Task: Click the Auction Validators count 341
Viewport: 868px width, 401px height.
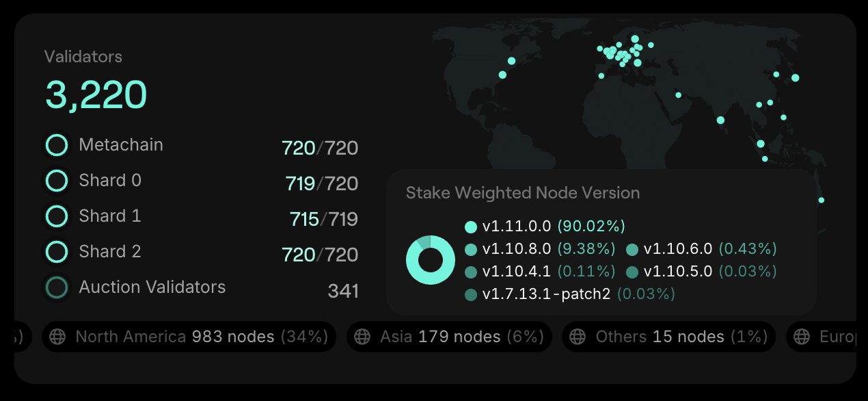Action: [x=343, y=291]
